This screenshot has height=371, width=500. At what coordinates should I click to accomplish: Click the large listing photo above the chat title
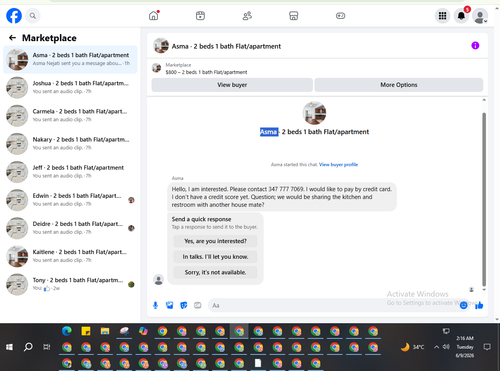(314, 113)
